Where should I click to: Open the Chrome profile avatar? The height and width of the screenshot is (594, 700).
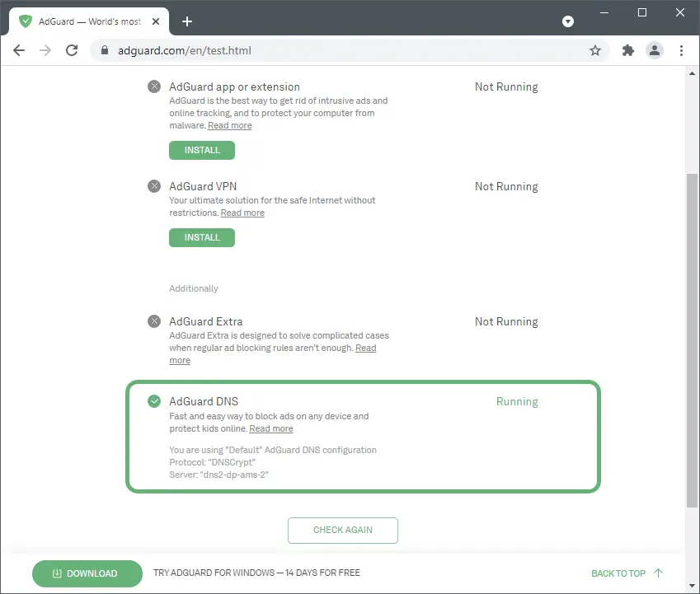tap(655, 50)
